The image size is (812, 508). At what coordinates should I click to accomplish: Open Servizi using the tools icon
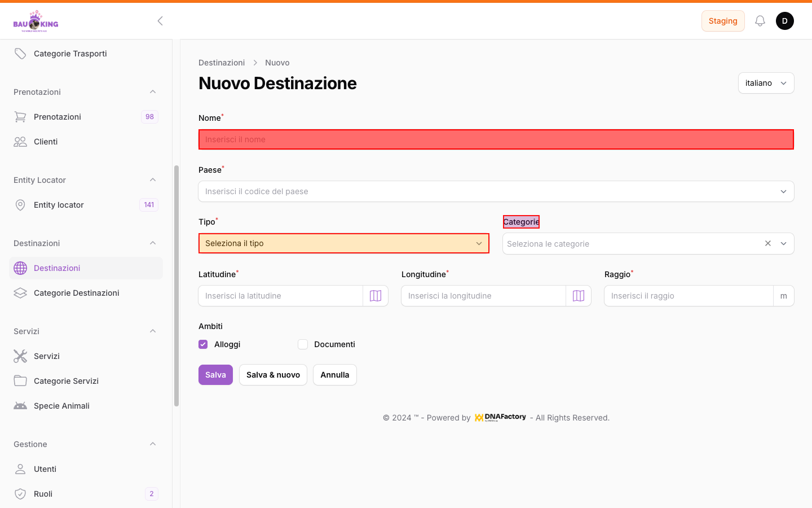(20, 356)
